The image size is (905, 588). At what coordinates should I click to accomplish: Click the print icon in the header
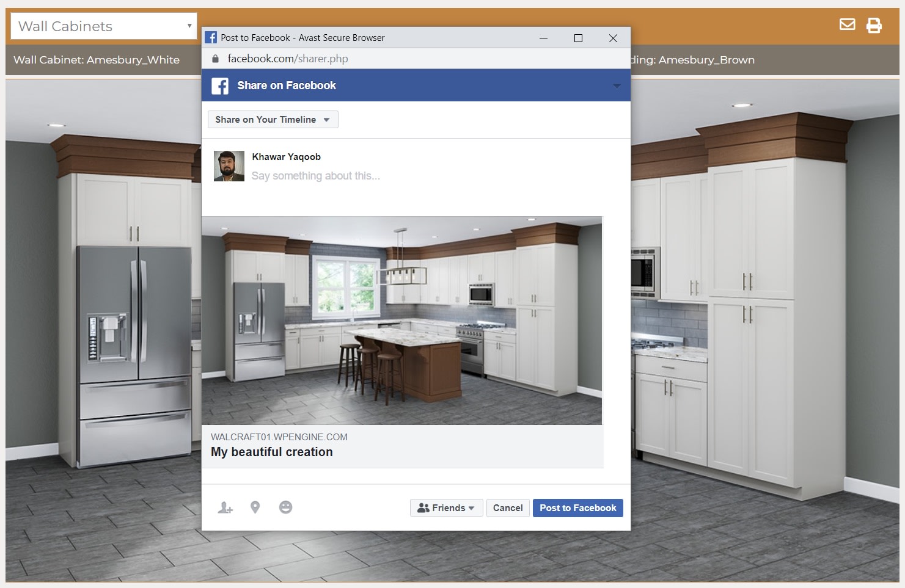pyautogui.click(x=874, y=25)
